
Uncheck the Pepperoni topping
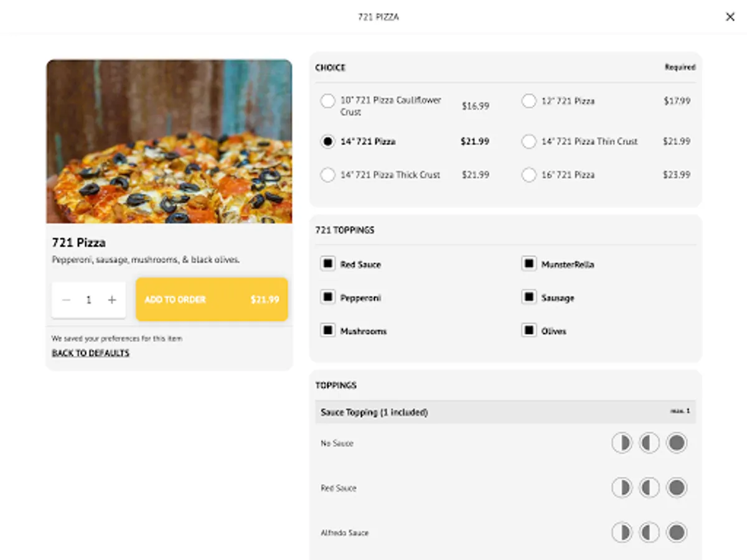click(327, 297)
